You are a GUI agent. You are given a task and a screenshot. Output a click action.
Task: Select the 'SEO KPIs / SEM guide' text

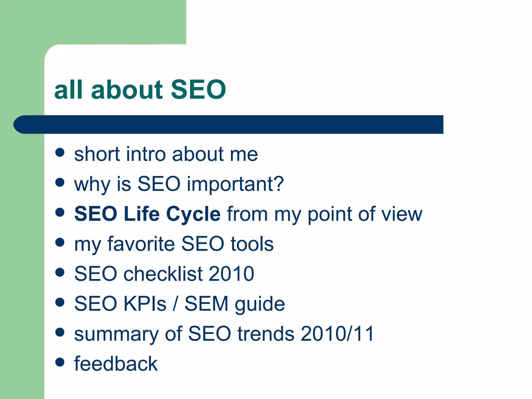pyautogui.click(x=179, y=304)
